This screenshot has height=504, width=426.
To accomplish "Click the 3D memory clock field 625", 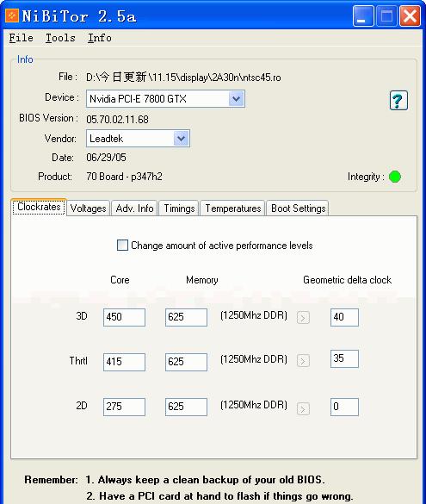I will click(186, 317).
